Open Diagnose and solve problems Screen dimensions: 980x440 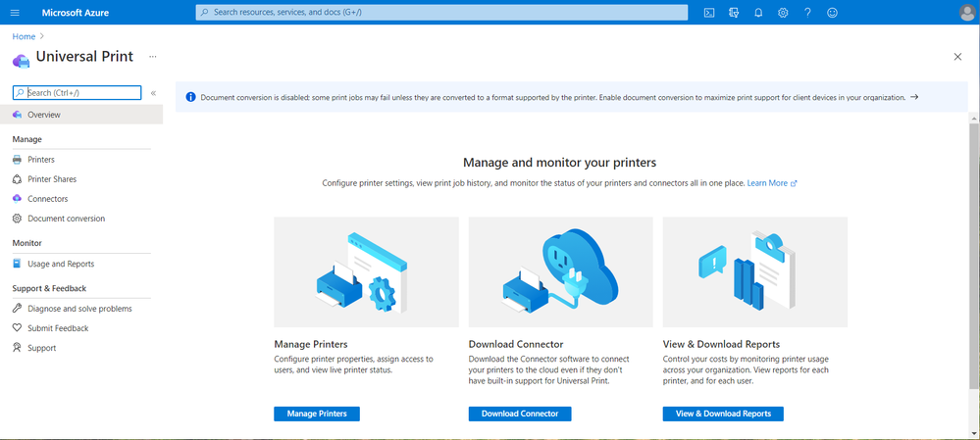81,309
